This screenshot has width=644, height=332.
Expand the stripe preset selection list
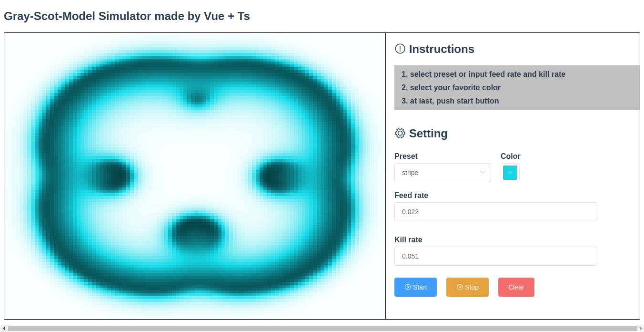pyautogui.click(x=442, y=172)
